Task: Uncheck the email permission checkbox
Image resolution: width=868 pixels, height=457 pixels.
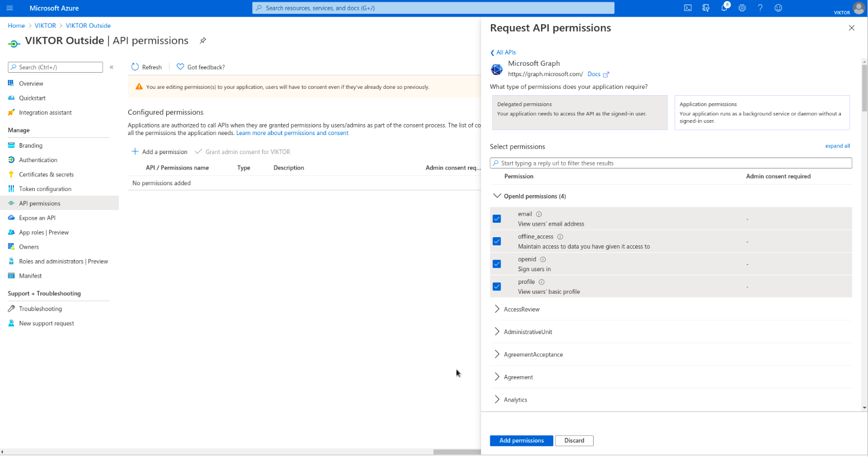Action: tap(497, 219)
